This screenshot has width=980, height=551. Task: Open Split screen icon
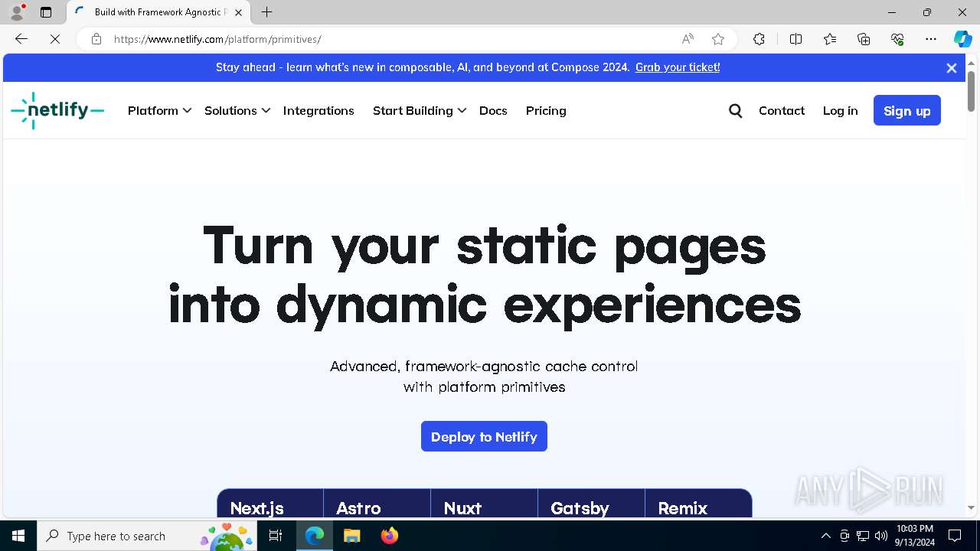pyautogui.click(x=795, y=39)
